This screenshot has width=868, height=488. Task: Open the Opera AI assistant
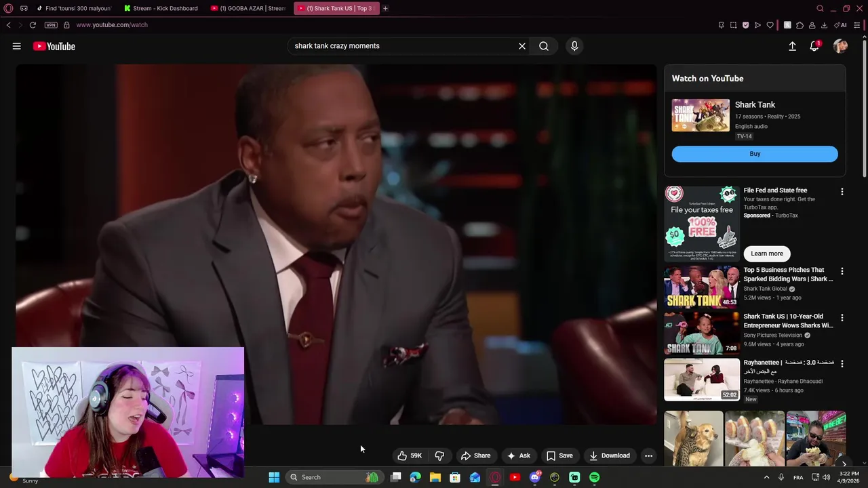click(x=841, y=25)
